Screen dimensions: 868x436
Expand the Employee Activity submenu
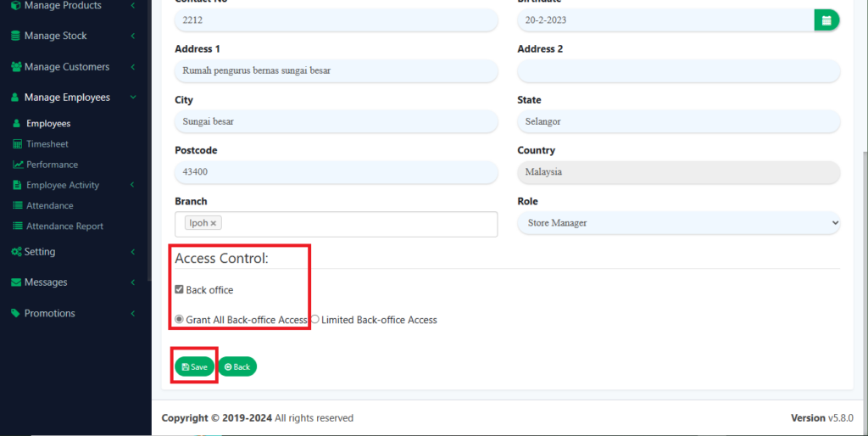133,185
